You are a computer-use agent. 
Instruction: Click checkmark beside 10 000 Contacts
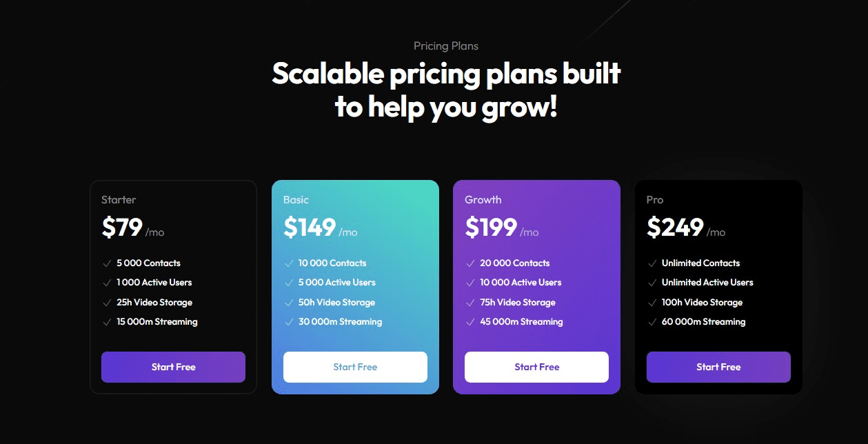[289, 263]
